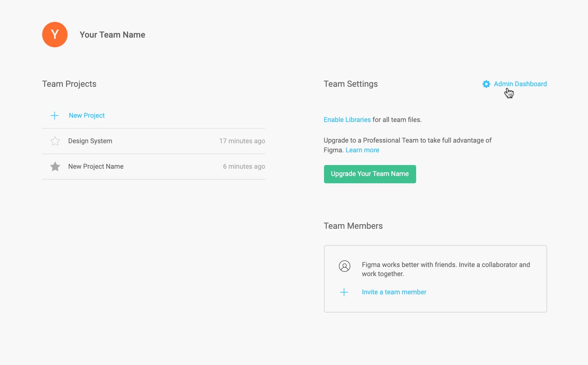Click the 6 minutes ago timestamp

[244, 166]
